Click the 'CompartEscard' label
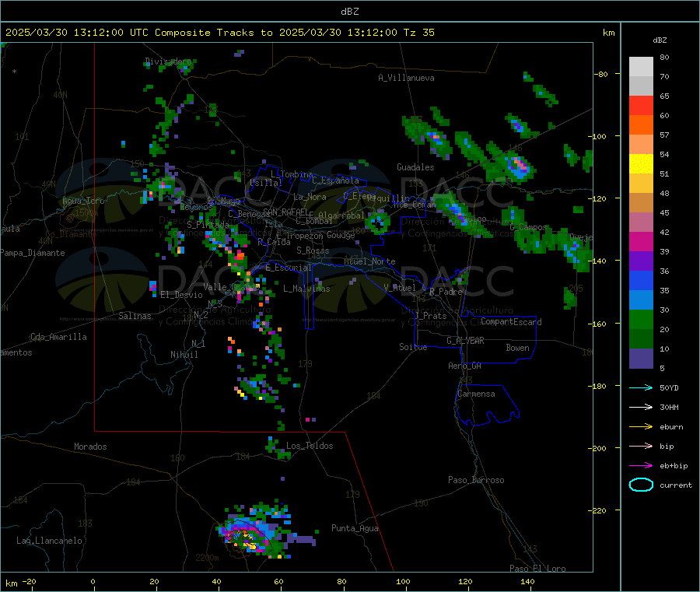 click(x=511, y=322)
